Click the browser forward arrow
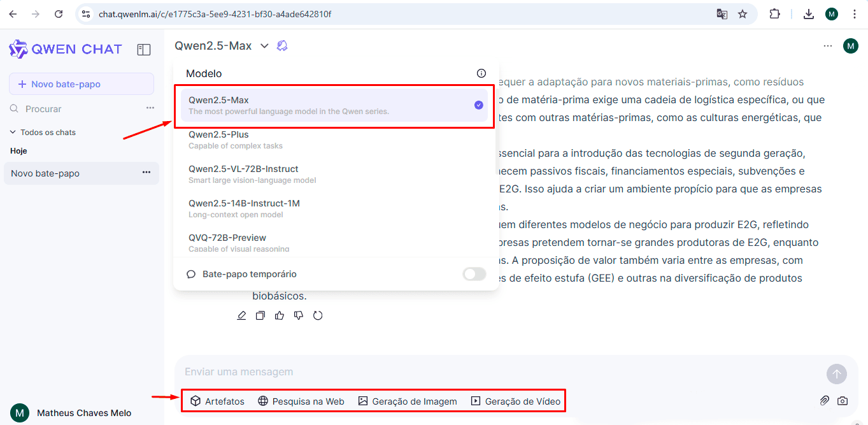The image size is (868, 425). tap(36, 14)
